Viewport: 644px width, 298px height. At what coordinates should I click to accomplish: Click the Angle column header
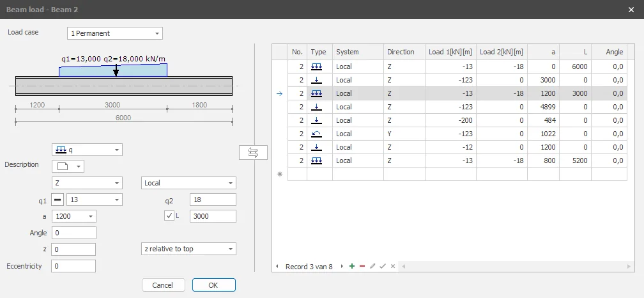[609, 52]
